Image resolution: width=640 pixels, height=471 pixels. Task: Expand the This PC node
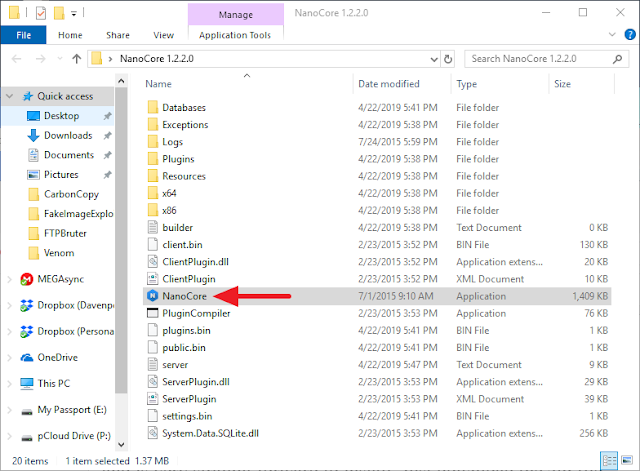(x=10, y=384)
